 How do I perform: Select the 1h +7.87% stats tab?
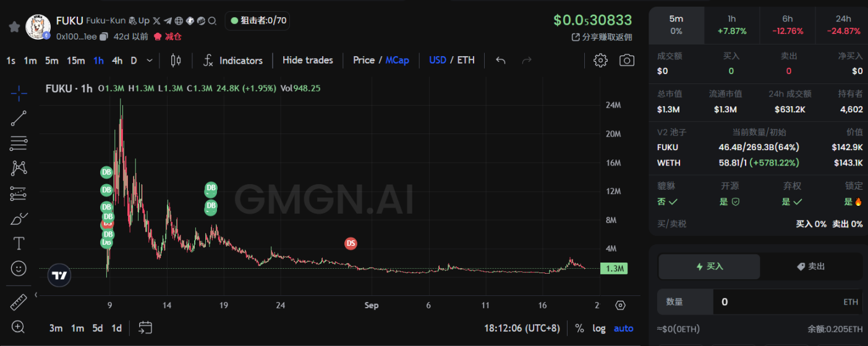[x=732, y=25]
